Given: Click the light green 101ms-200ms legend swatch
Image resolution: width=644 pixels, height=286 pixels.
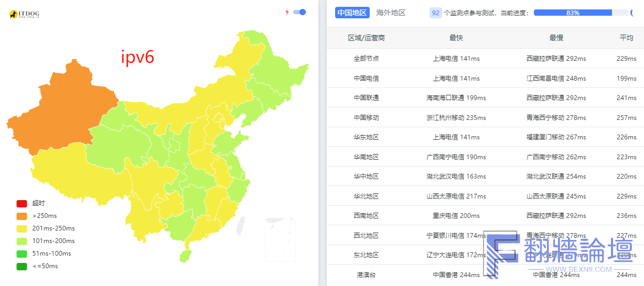Looking at the screenshot, I should coord(22,241).
